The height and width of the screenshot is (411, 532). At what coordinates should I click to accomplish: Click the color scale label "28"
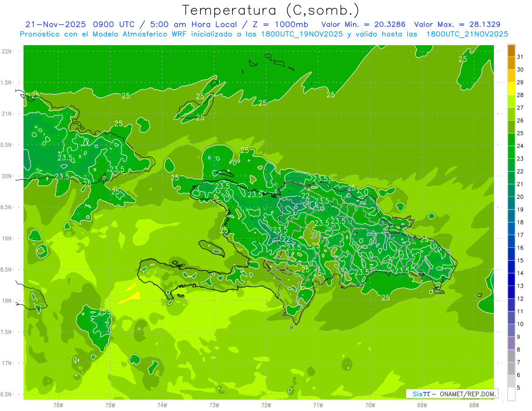[520, 95]
